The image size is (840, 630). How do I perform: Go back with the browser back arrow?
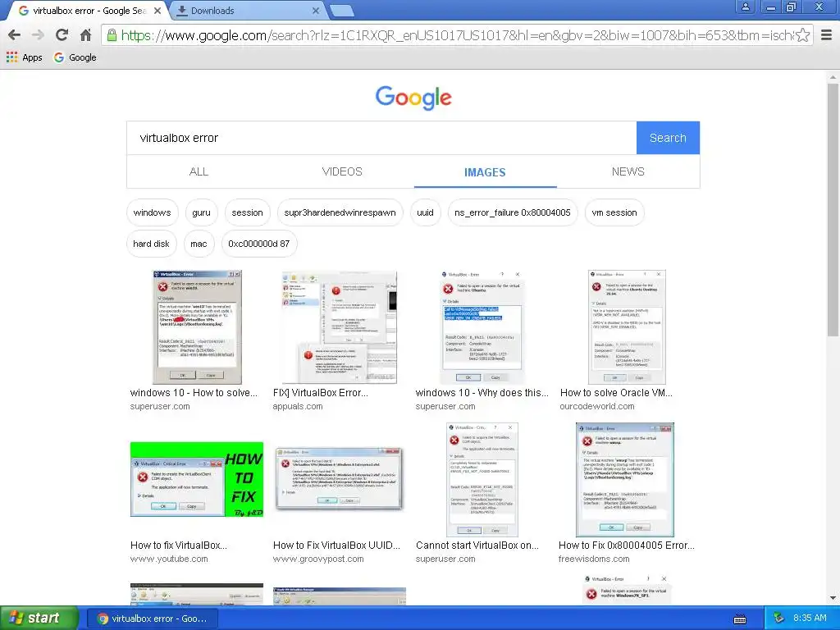15,35
